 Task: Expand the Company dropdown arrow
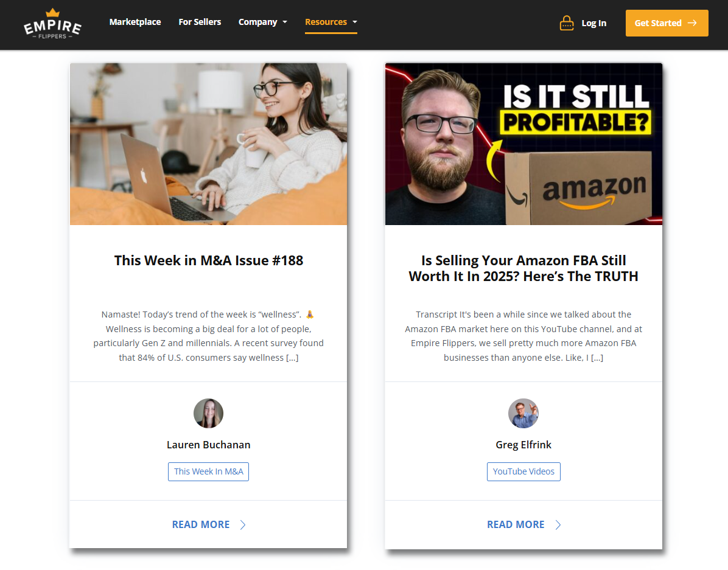point(285,22)
